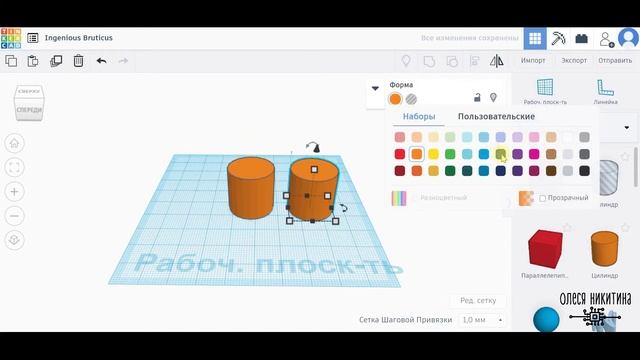This screenshot has height=360, width=640.
Task: Switch to 3D design grid view
Action: pyautogui.click(x=535, y=38)
